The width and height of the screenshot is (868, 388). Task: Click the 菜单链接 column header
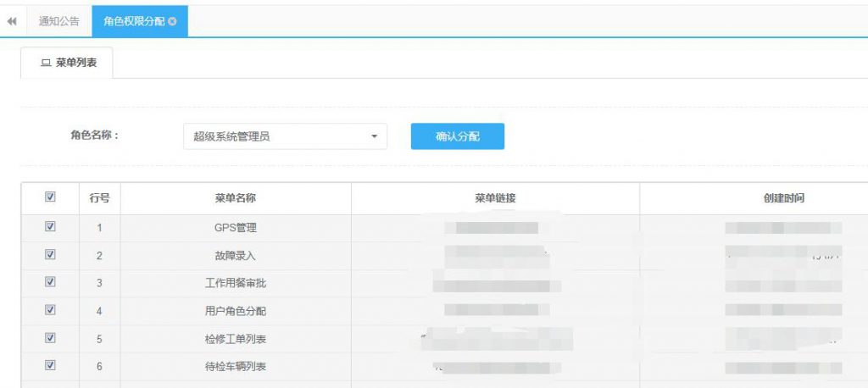[x=495, y=198]
